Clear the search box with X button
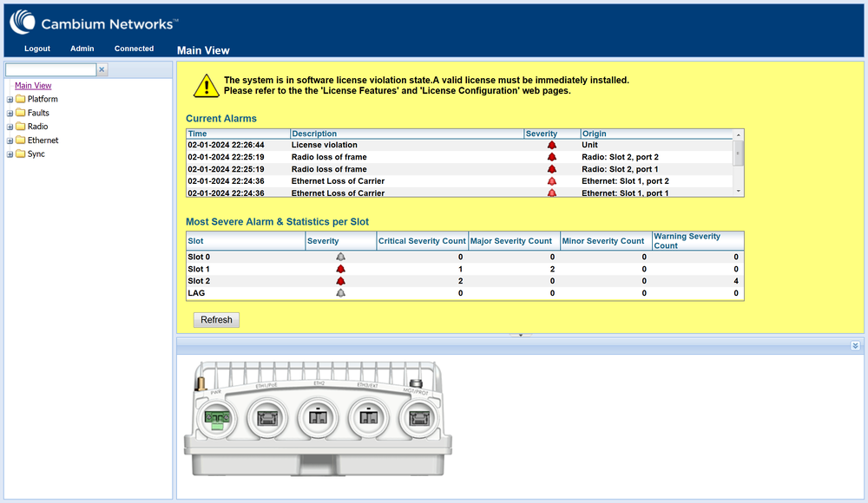This screenshot has width=868, height=503. pos(102,69)
